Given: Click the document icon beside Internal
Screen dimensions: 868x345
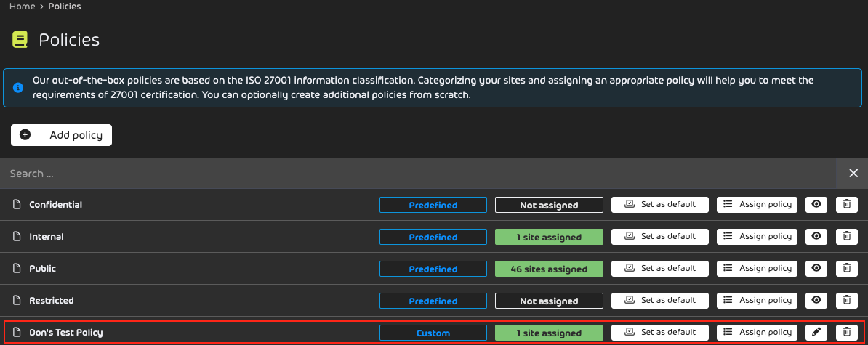Looking at the screenshot, I should 17,237.
